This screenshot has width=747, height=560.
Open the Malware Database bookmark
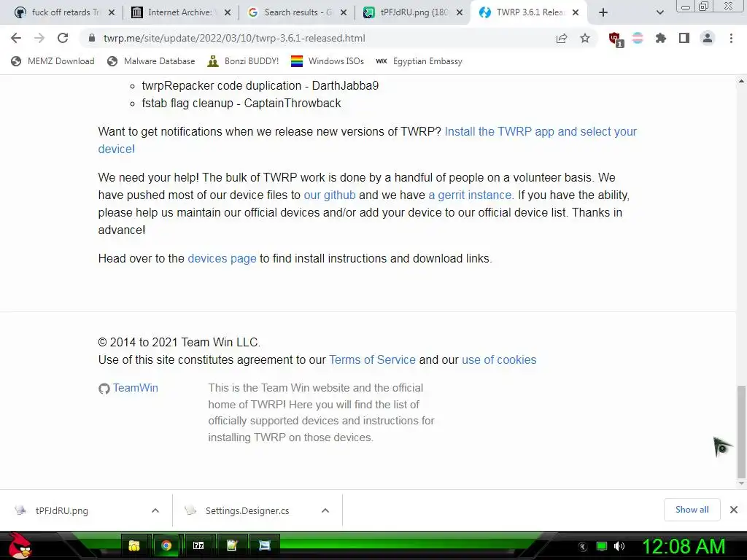pyautogui.click(x=152, y=61)
